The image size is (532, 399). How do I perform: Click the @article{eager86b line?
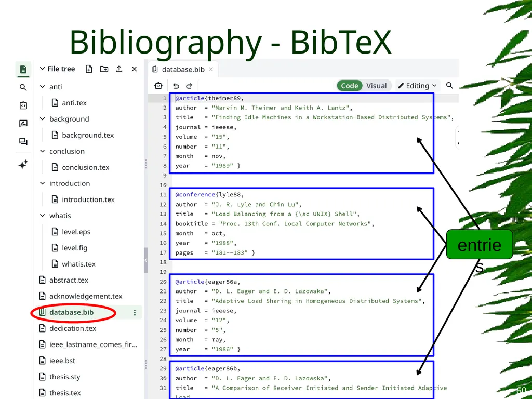(208, 368)
